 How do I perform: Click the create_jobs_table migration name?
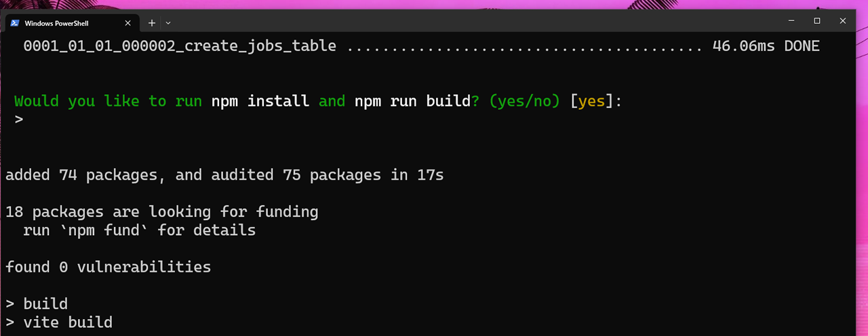(x=180, y=46)
